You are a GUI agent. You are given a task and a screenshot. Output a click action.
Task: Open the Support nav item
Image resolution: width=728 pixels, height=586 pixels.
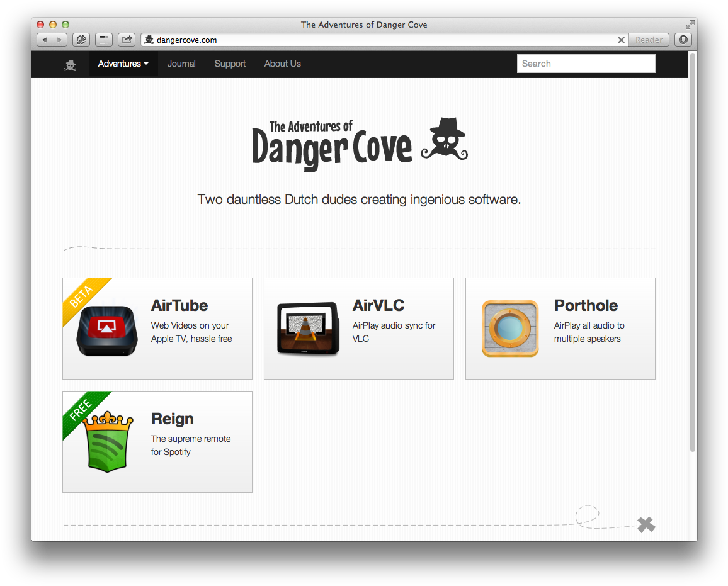(x=230, y=64)
